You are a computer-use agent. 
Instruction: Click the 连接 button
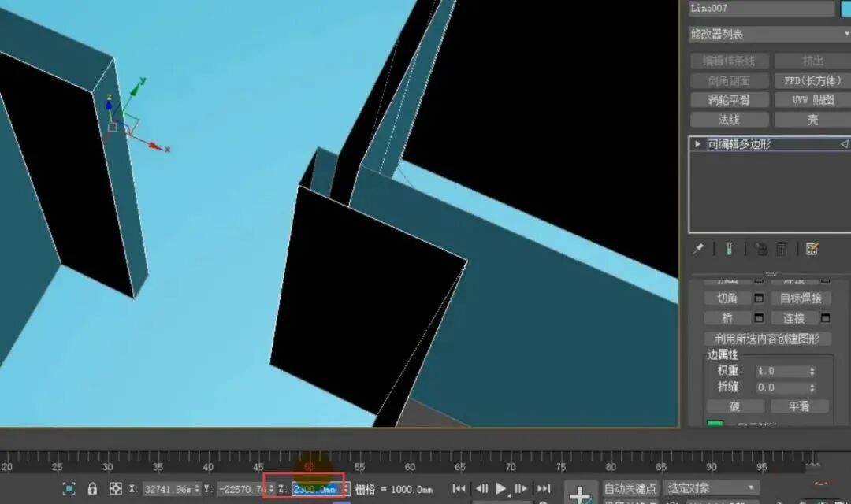coord(794,318)
